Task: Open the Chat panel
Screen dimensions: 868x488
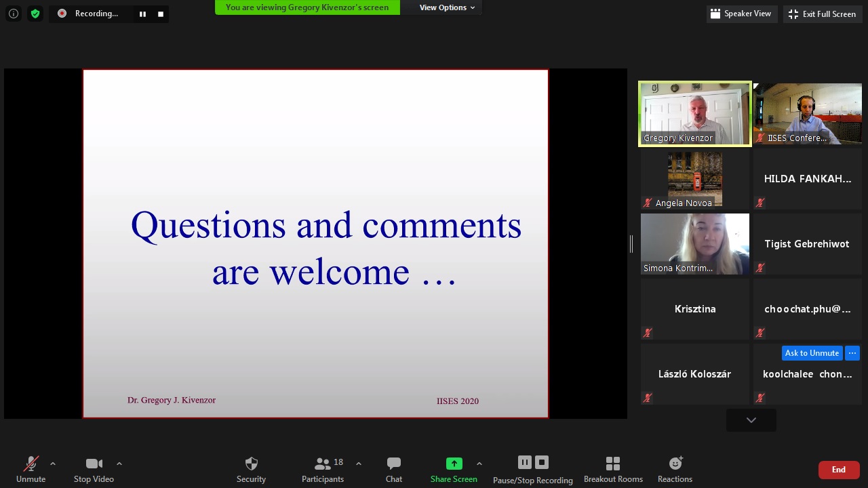Action: (x=394, y=469)
